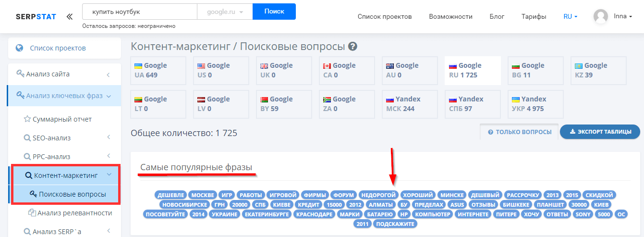The height and width of the screenshot is (237, 644).
Task: Click the НОВОСИБИРСКЕ phrase tag
Action: 183,205
